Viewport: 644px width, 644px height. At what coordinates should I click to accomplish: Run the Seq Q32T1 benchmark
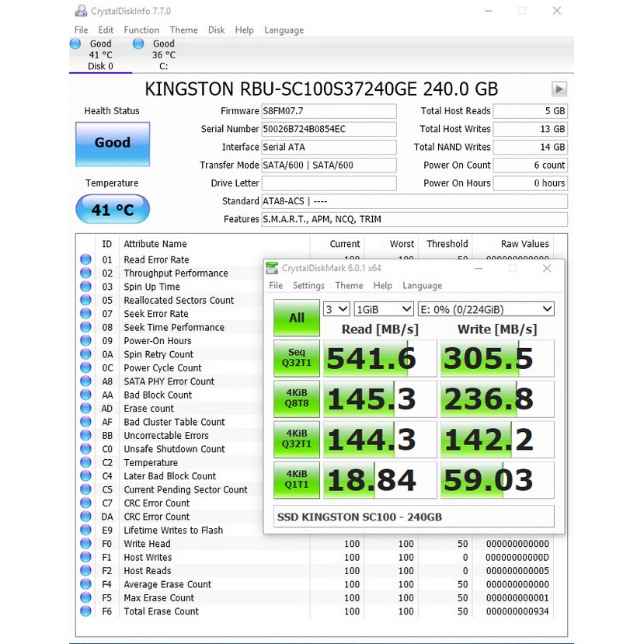point(295,358)
